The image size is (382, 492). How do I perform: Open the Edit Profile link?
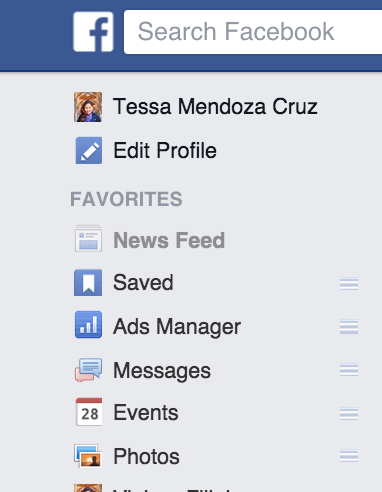pos(165,150)
